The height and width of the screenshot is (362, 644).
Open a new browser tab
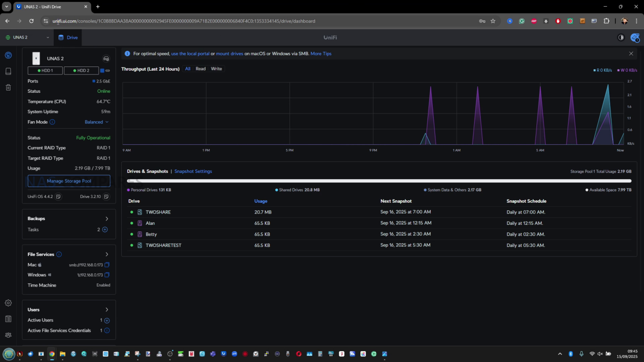98,7
